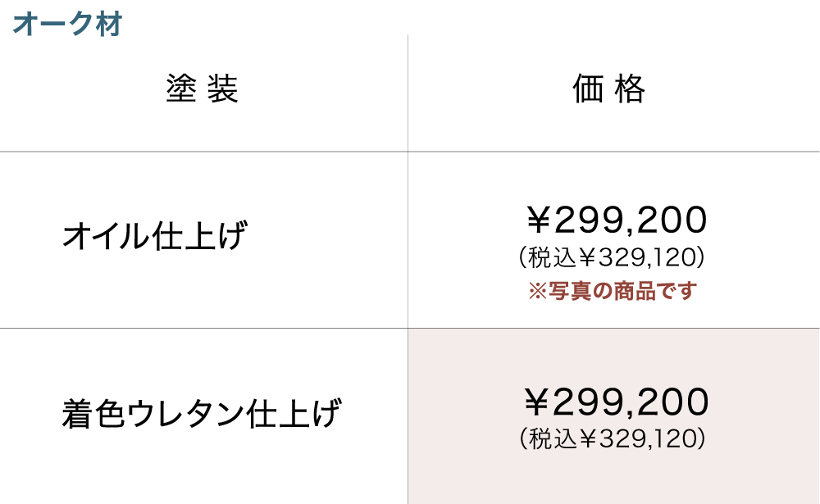
Task: Select the 価格 column header
Action: [x=609, y=89]
